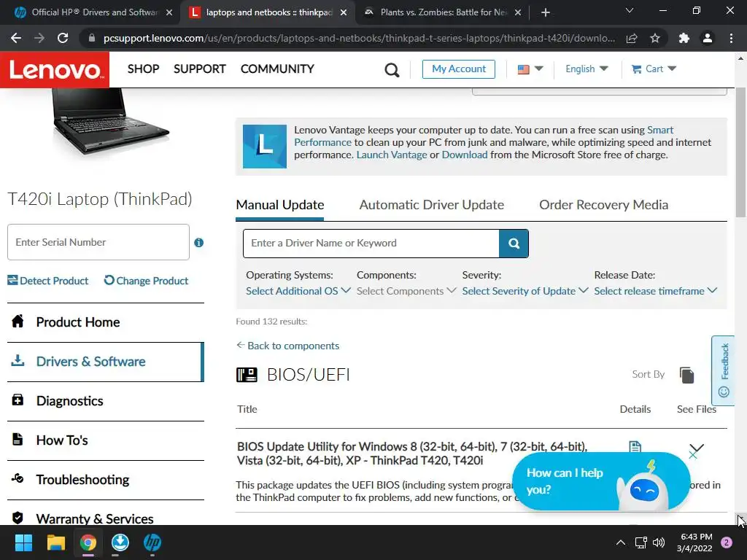Click the Chrome taskbar icon
747x560 pixels.
(88, 542)
